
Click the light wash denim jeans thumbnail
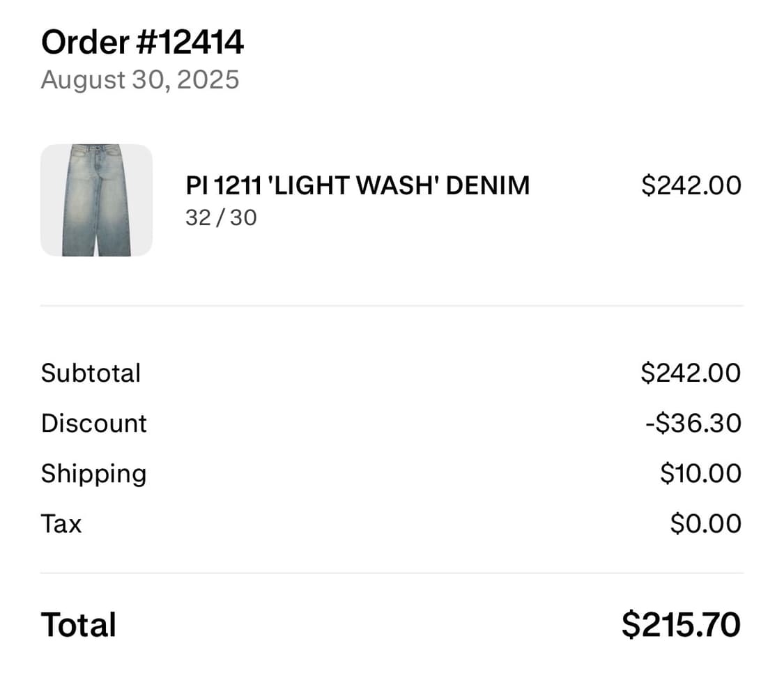click(96, 200)
